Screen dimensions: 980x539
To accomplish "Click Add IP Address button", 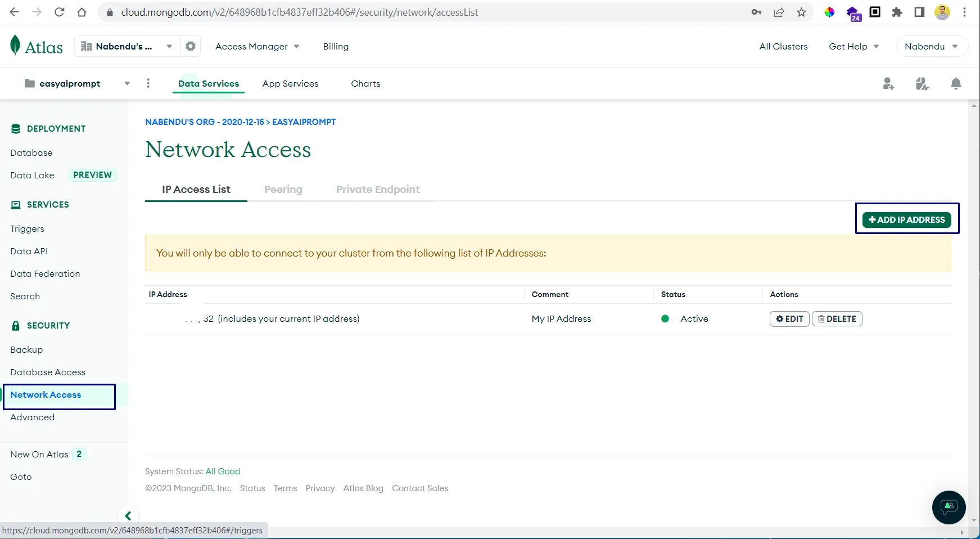I will pos(907,219).
